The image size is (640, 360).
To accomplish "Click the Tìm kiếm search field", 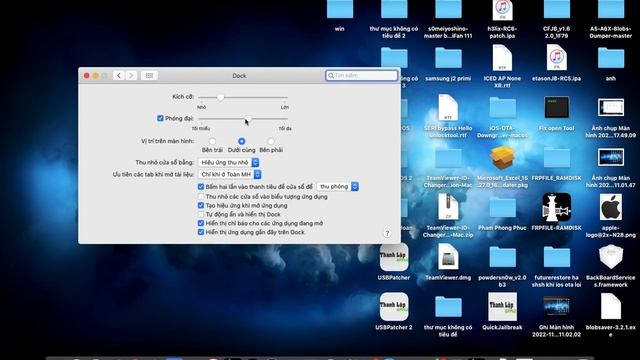I will (362, 76).
